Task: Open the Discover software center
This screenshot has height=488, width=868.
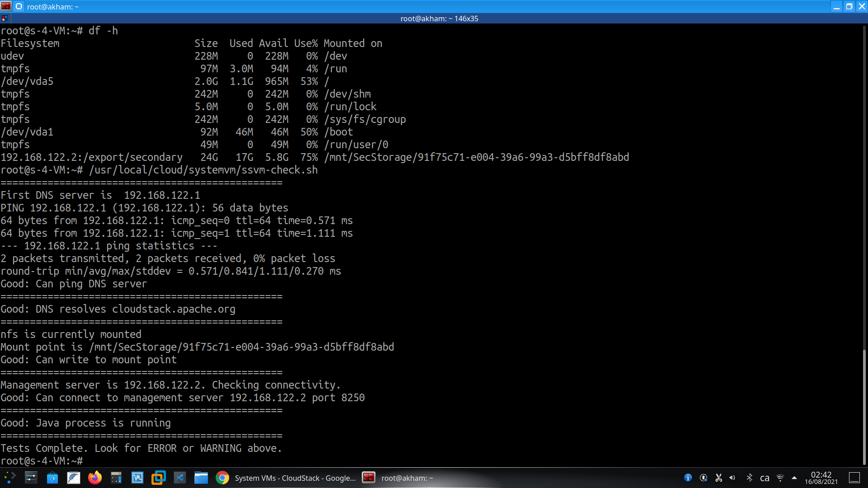Action: click(52, 478)
